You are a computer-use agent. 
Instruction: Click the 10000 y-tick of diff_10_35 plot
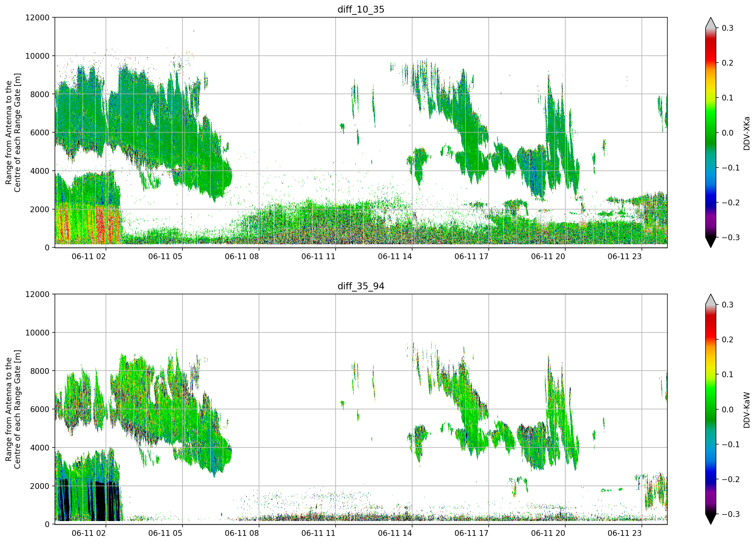click(x=37, y=56)
